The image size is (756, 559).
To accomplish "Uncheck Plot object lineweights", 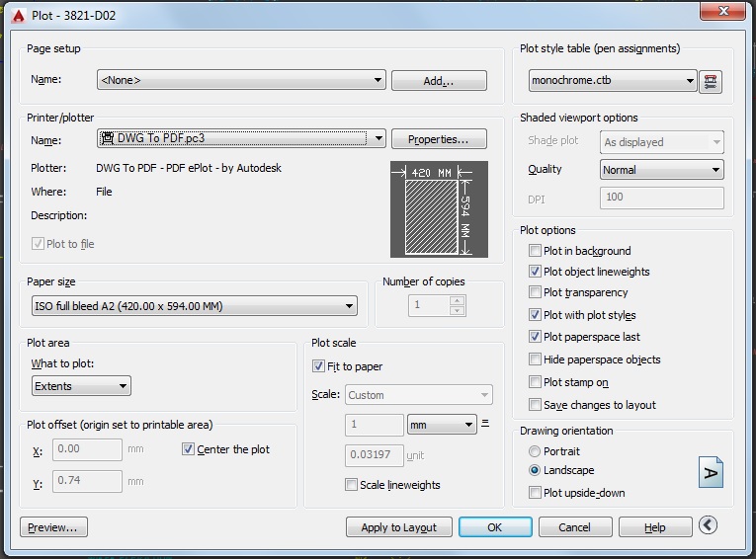I will tap(535, 272).
